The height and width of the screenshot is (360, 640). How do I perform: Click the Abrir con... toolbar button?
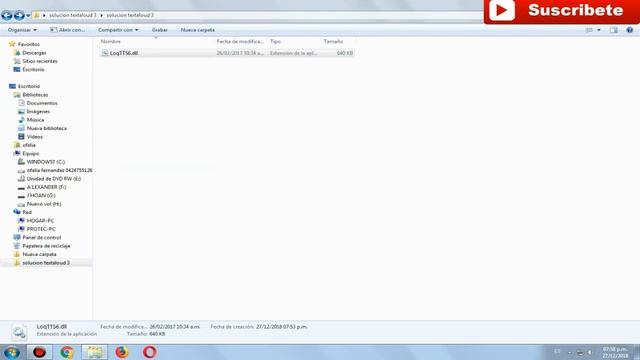point(67,30)
